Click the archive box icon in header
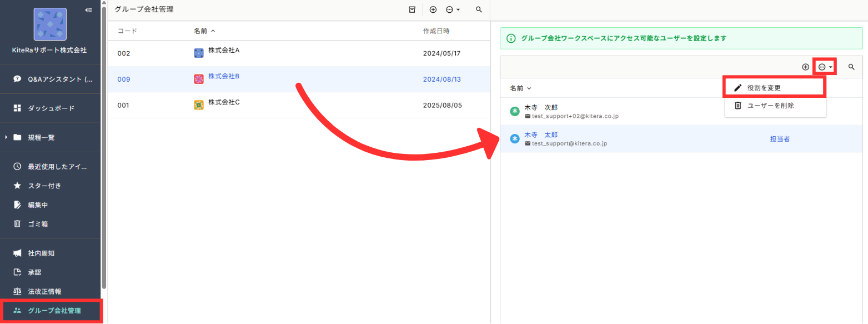Image resolution: width=868 pixels, height=324 pixels. tap(412, 9)
